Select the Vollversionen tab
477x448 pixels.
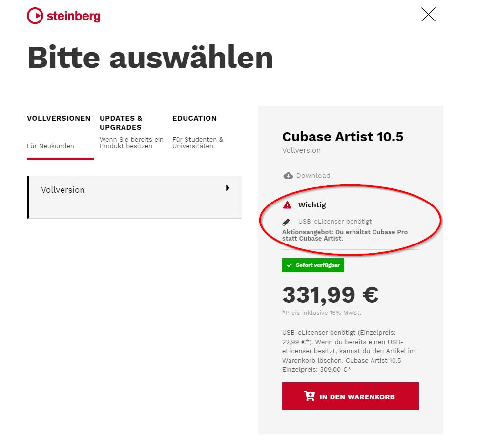(x=59, y=118)
